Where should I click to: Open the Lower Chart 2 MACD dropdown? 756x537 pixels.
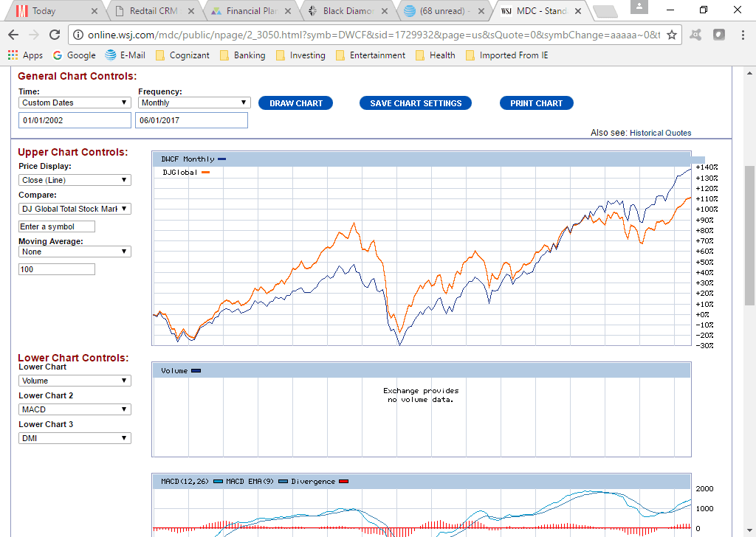(x=75, y=410)
